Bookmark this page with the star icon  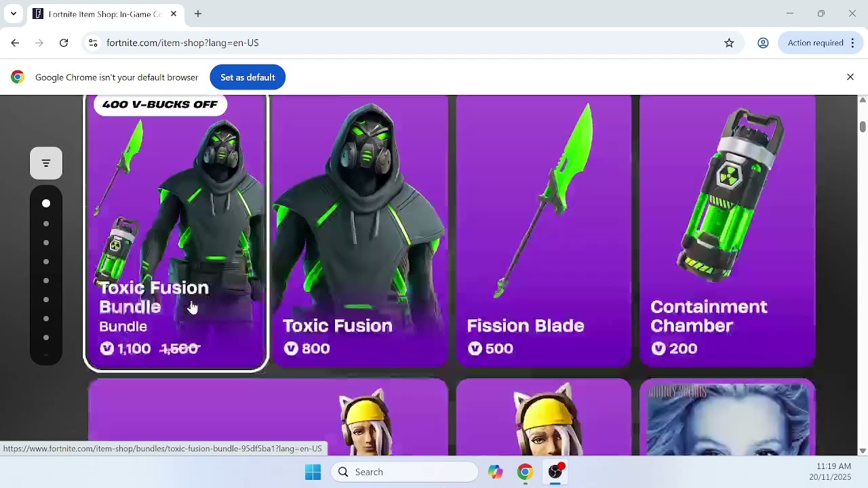729,43
